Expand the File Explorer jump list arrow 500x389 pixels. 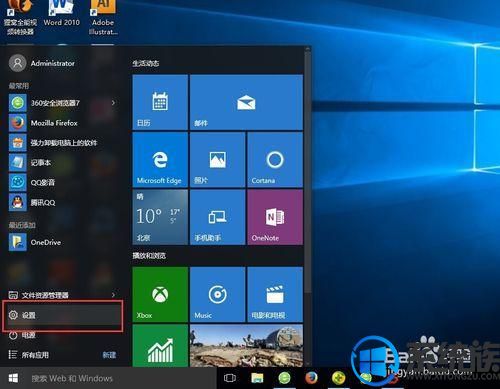click(114, 295)
